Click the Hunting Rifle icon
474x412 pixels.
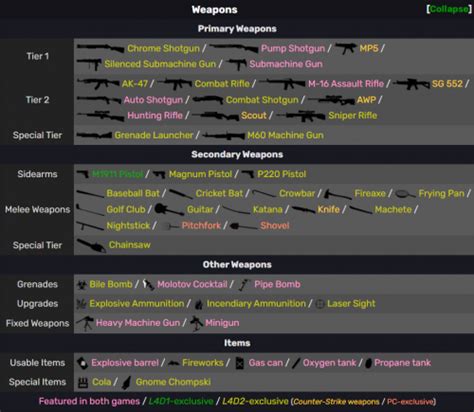pyautogui.click(x=101, y=116)
